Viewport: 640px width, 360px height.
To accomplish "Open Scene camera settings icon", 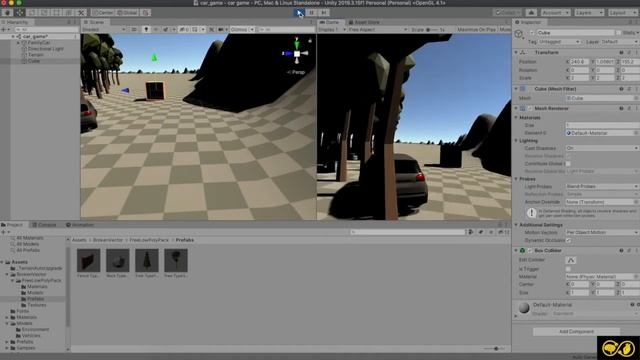I will tap(222, 29).
